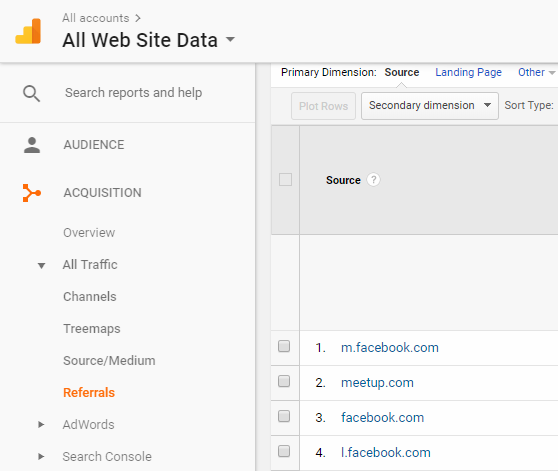
Task: Open the Source help question mark
Action: (x=373, y=180)
